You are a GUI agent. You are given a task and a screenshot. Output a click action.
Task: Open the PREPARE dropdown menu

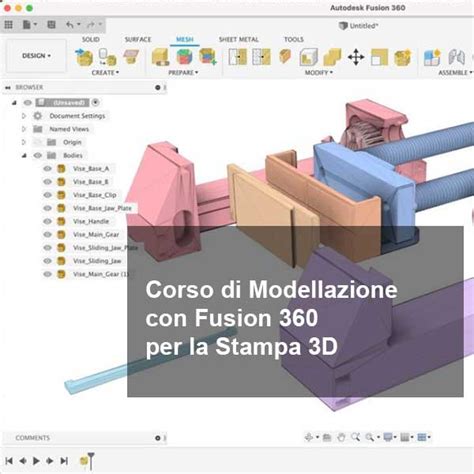183,72
